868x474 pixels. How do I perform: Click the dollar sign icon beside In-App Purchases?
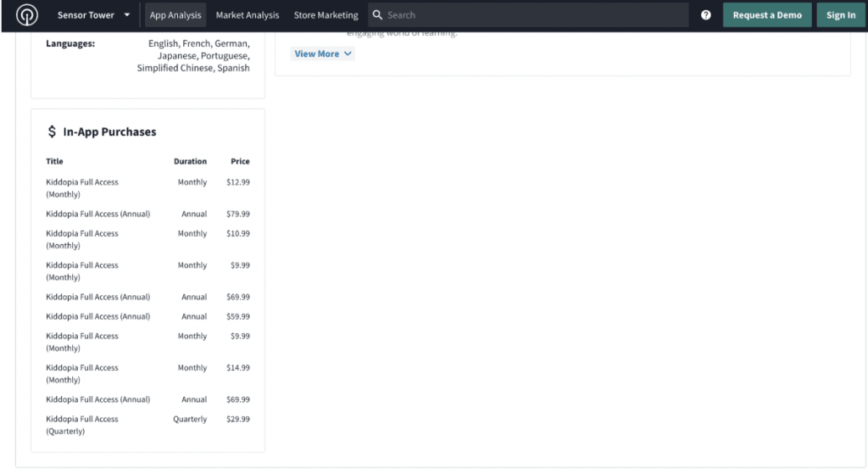point(53,132)
